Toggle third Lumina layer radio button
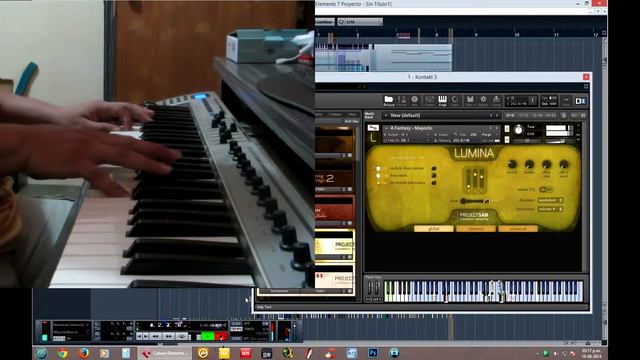 click(x=378, y=182)
